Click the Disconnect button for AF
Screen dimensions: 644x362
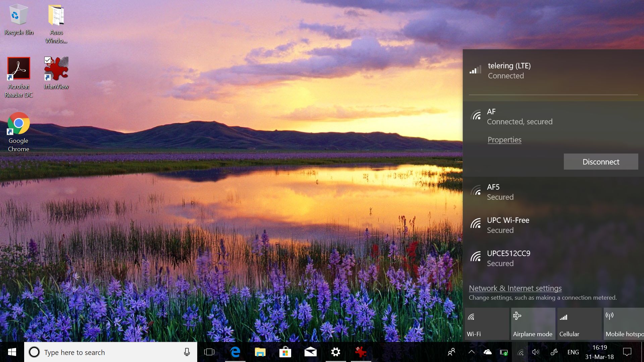(600, 162)
